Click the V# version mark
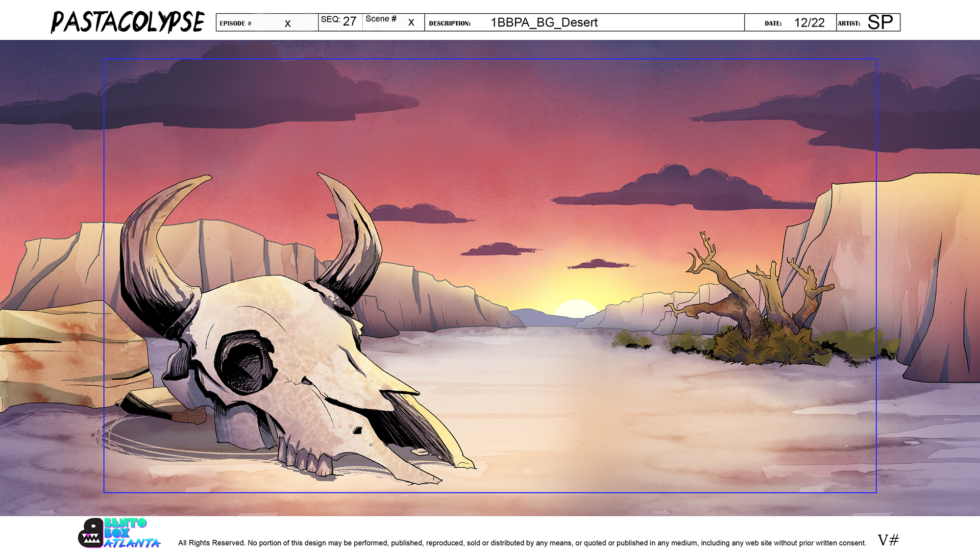 (888, 540)
